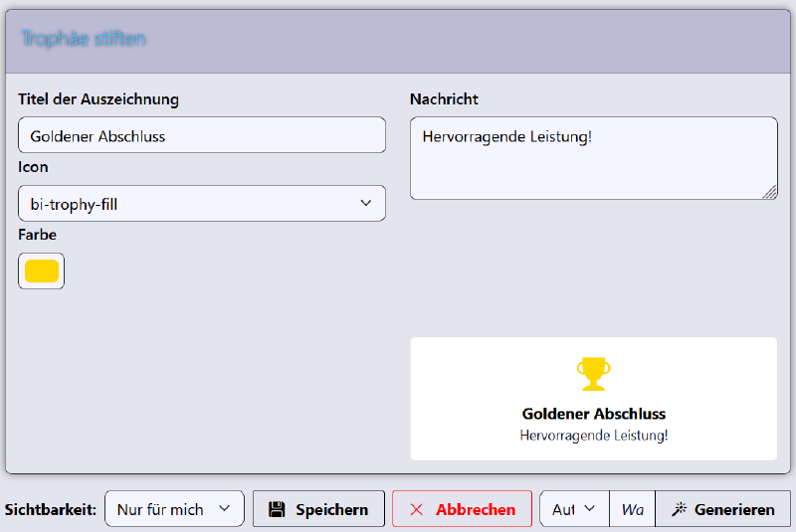The image size is (796, 532).
Task: Click the 'Goldener Abschluss' preview title
Action: pyautogui.click(x=593, y=414)
